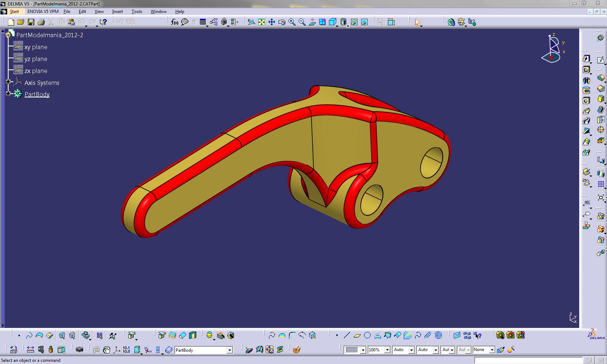Click the Spiral tool icon
Screen dimensions: 607x364
point(438,335)
